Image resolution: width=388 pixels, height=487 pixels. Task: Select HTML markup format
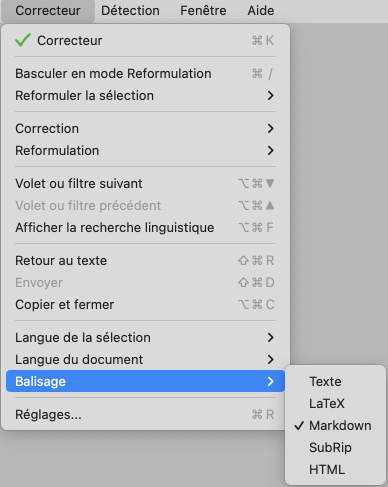tap(336, 470)
